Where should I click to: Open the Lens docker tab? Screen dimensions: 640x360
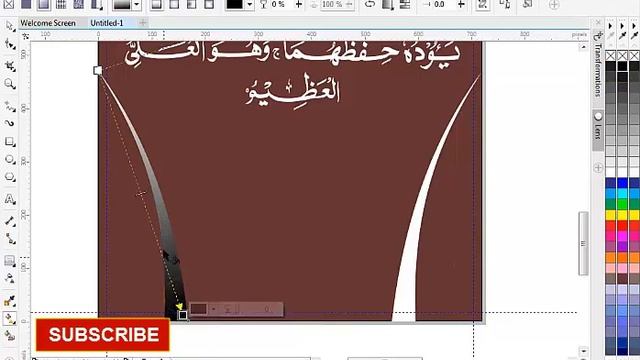coord(598,131)
